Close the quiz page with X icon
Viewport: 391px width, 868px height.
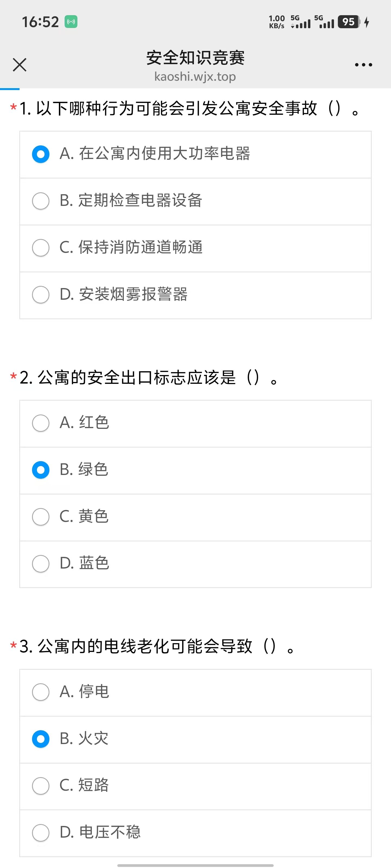[20, 65]
